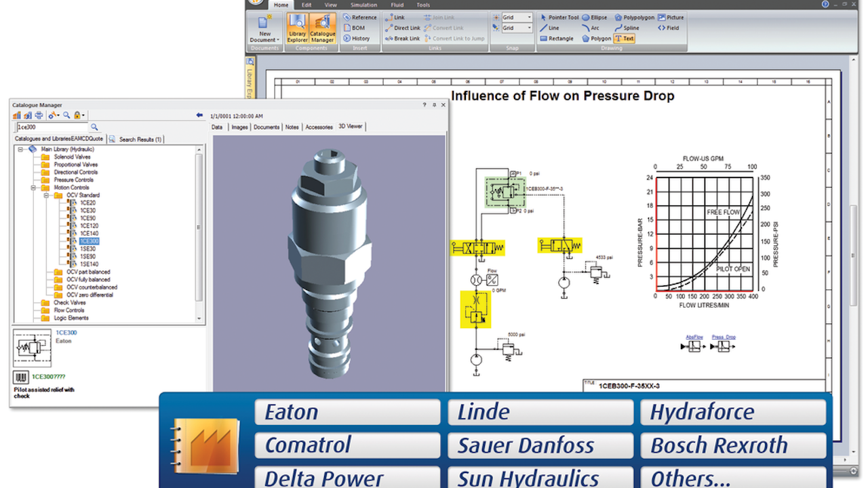Image resolution: width=868 pixels, height=488 pixels.
Task: Click the magnifier search button beside 1ce300
Action: tap(94, 127)
